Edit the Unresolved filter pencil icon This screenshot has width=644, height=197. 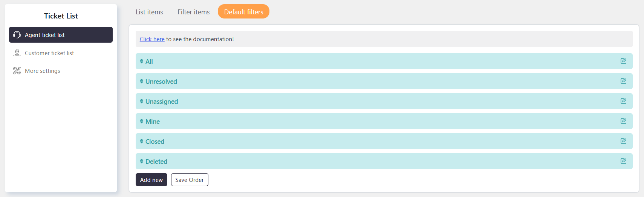[623, 81]
